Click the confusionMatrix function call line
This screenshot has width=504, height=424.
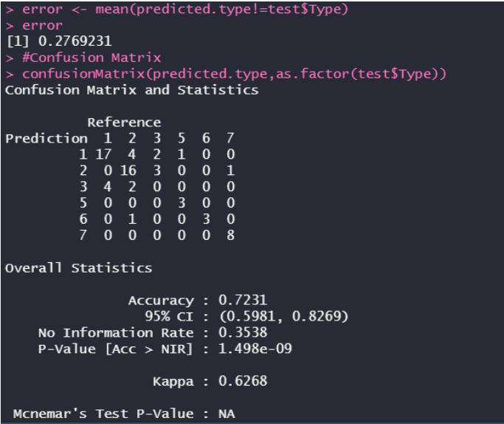[226, 75]
